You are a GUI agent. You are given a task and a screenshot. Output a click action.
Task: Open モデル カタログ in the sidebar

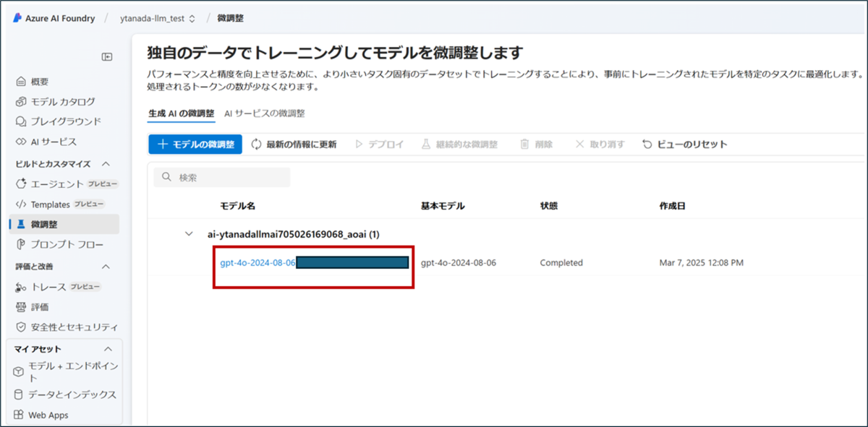click(x=64, y=102)
